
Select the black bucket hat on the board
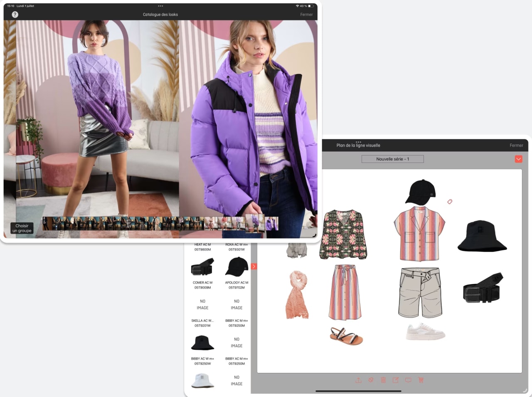(482, 236)
